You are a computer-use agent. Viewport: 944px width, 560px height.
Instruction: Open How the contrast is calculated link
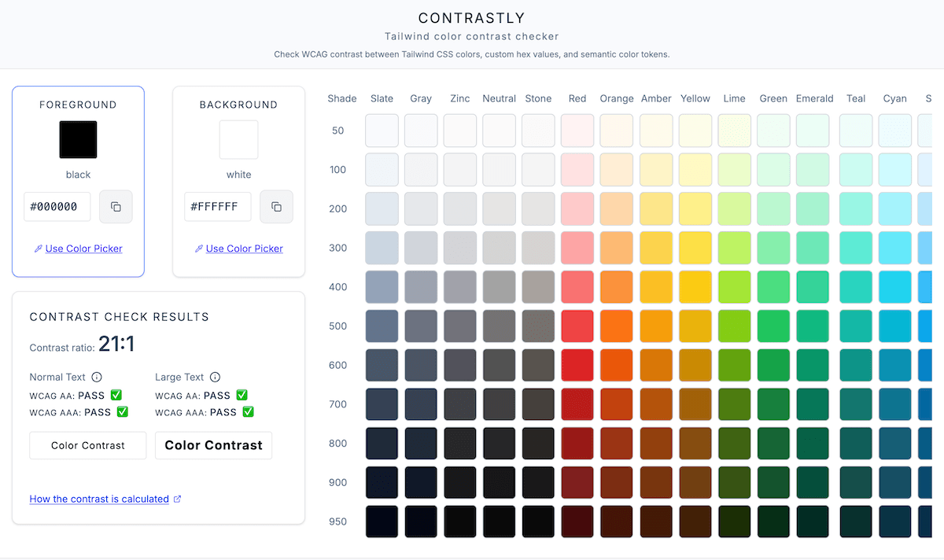(x=99, y=499)
